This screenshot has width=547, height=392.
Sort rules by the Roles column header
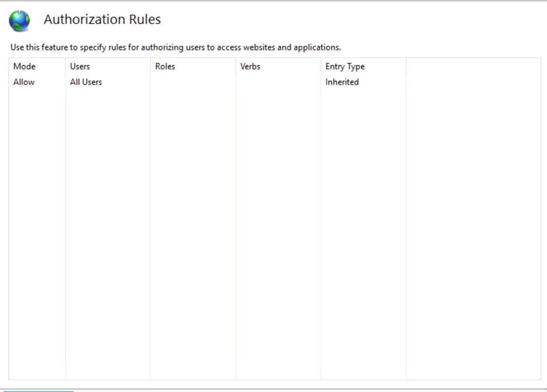tap(193, 66)
